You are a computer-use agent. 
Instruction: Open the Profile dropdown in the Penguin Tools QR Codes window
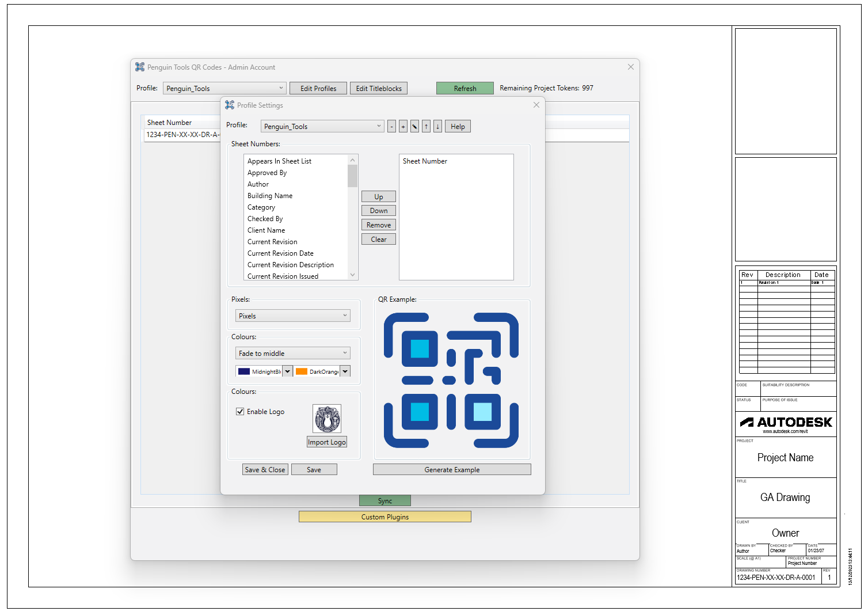[224, 88]
